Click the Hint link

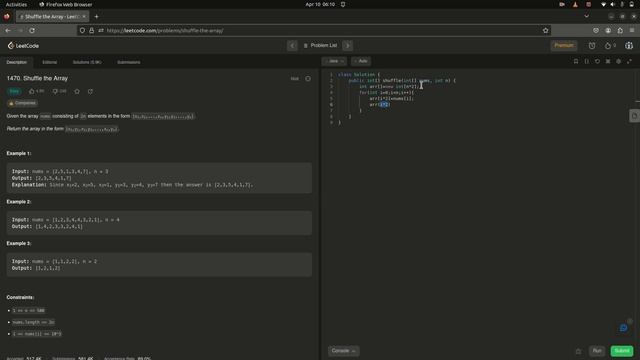pos(295,78)
